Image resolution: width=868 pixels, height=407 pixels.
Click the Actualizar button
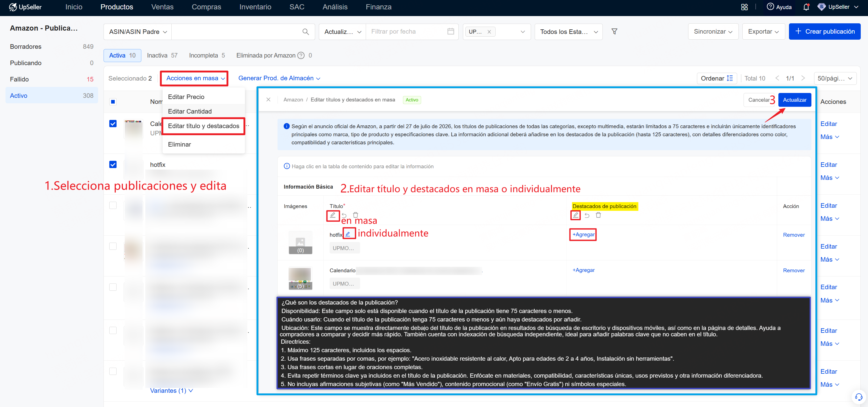794,100
